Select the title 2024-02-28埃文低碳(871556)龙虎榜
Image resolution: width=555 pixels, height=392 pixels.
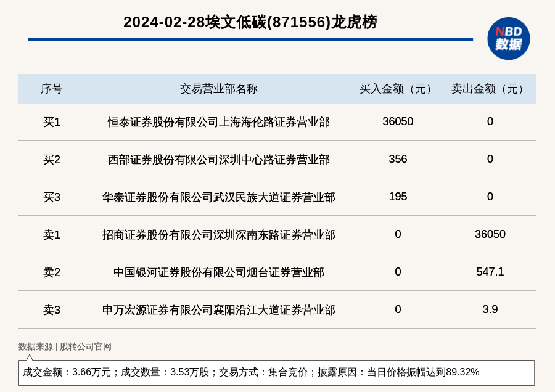pos(250,22)
